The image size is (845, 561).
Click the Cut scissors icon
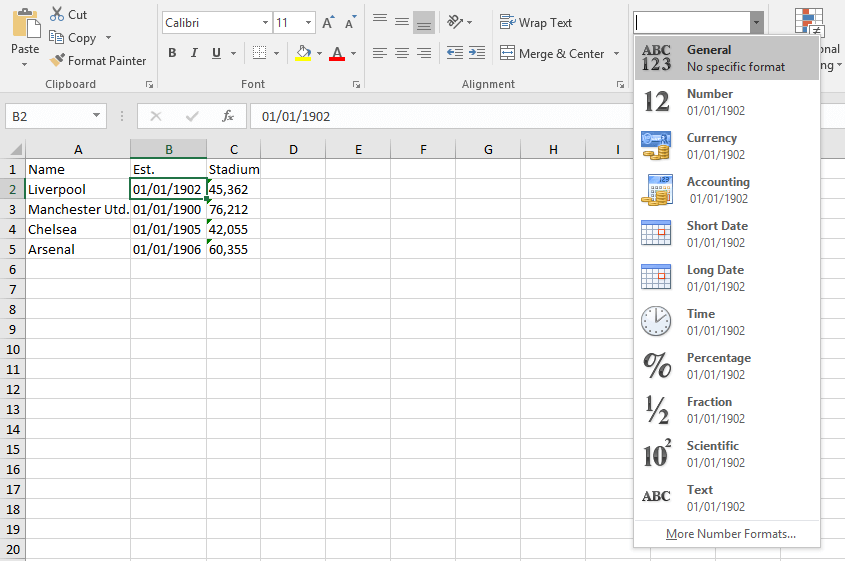[x=57, y=14]
